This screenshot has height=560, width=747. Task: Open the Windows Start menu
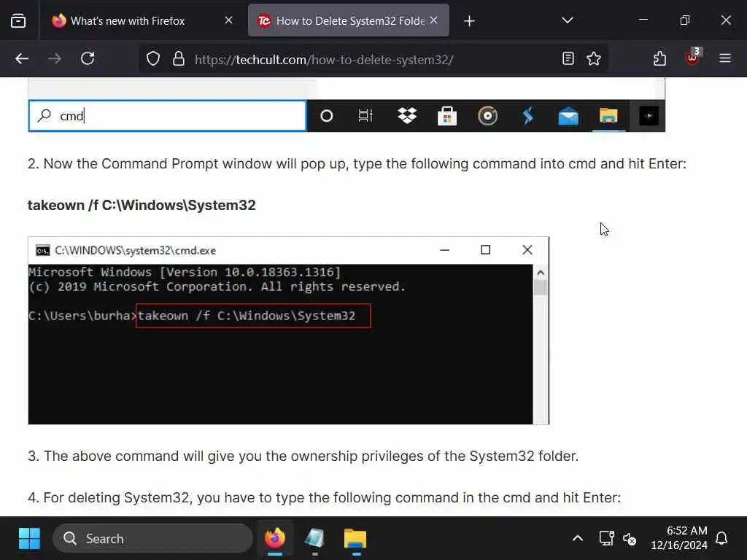[29, 539]
